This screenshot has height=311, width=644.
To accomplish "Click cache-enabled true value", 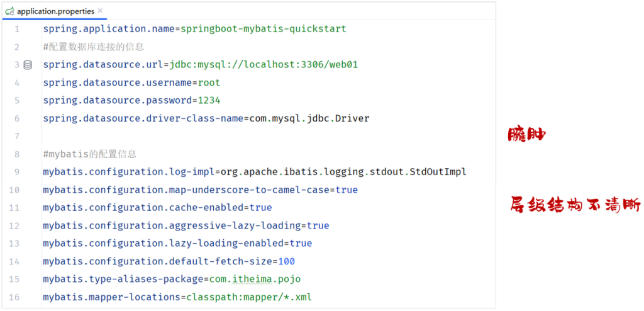I will (260, 207).
